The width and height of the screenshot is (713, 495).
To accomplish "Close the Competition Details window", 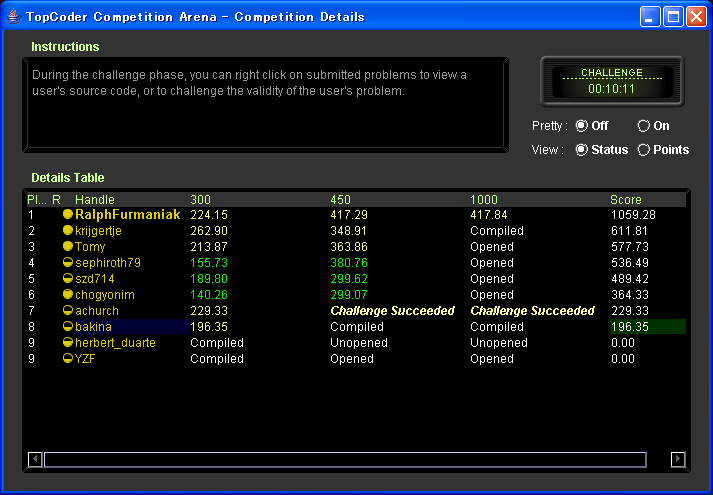I will pos(696,17).
